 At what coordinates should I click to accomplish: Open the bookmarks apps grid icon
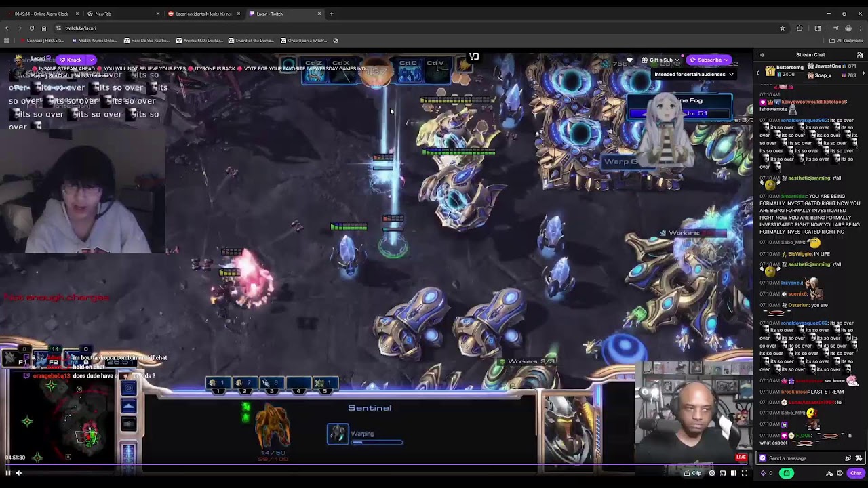click(6, 41)
